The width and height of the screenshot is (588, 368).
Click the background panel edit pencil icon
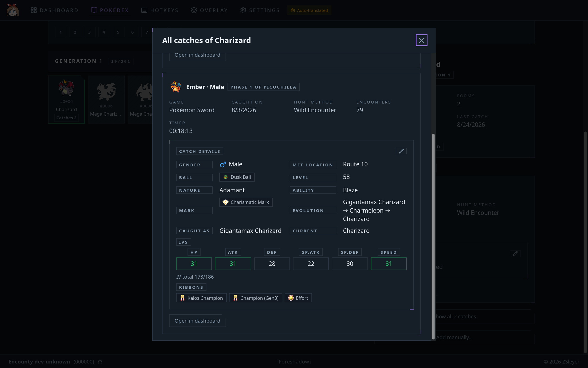(x=515, y=254)
